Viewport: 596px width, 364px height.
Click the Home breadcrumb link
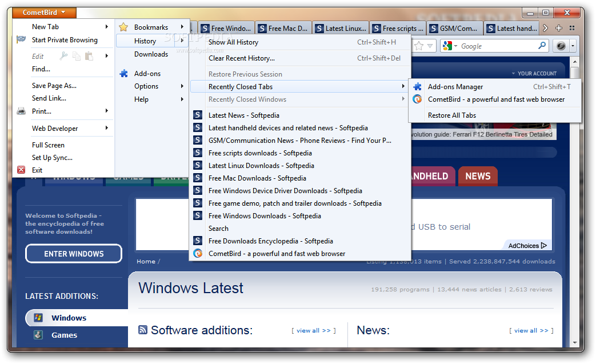pos(146,261)
